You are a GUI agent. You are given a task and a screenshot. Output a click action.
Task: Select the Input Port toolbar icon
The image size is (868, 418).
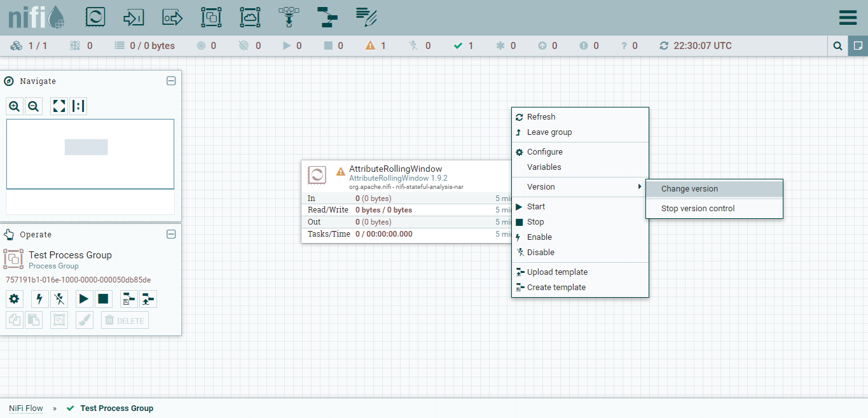[x=134, y=17]
